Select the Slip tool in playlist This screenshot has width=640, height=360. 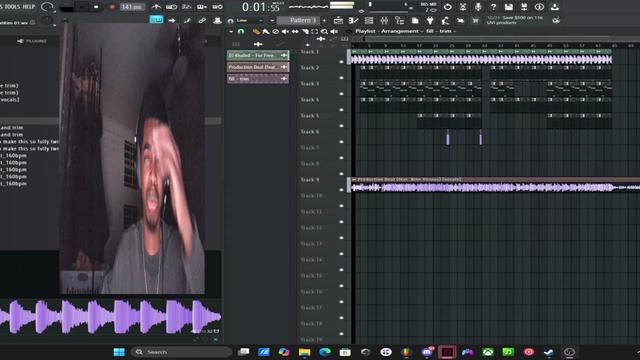pos(295,31)
